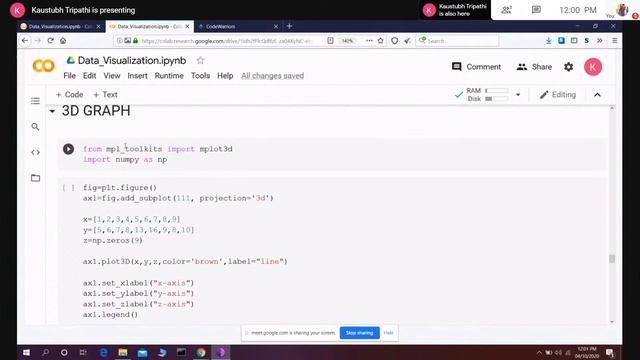Image resolution: width=640 pixels, height=360 pixels.
Task: Click All changes saved link
Action: (x=272, y=76)
